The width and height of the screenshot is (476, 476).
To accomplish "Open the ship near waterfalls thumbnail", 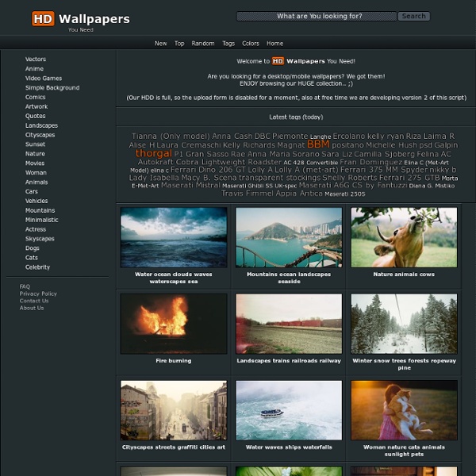I will (289, 410).
